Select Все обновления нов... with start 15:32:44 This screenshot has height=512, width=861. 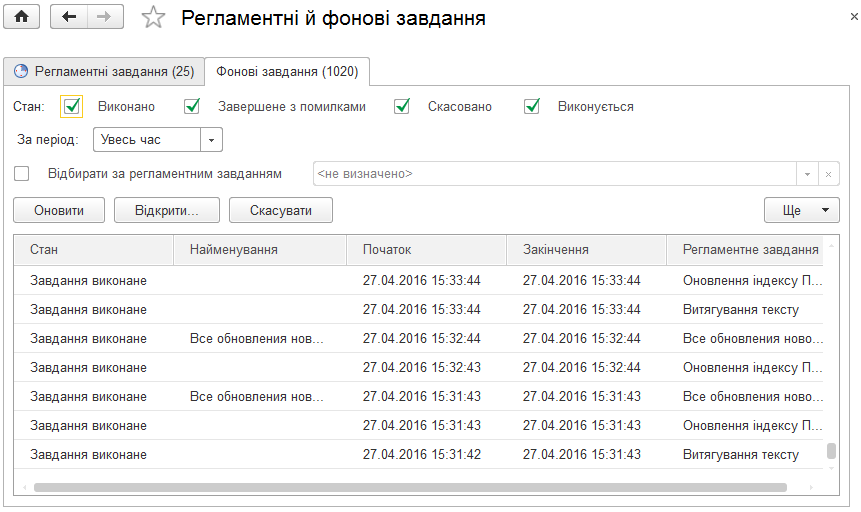pos(256,338)
